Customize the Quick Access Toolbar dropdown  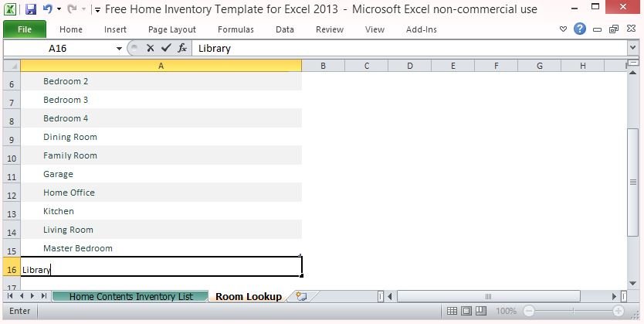tap(97, 9)
